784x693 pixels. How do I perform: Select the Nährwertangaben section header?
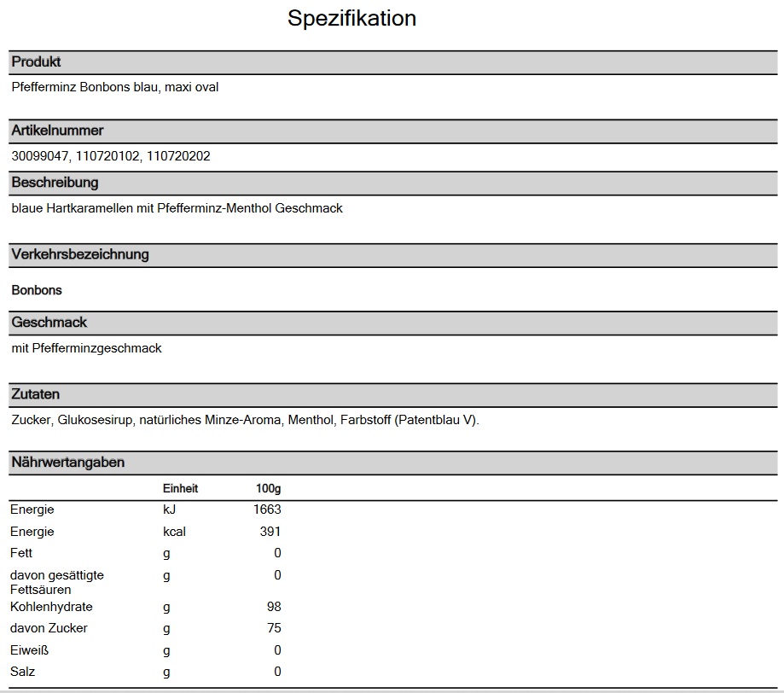click(68, 463)
